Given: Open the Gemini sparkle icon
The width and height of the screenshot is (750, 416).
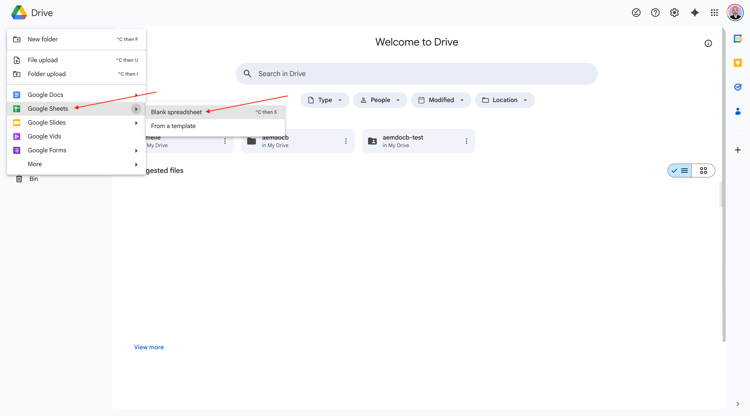Looking at the screenshot, I should point(695,13).
